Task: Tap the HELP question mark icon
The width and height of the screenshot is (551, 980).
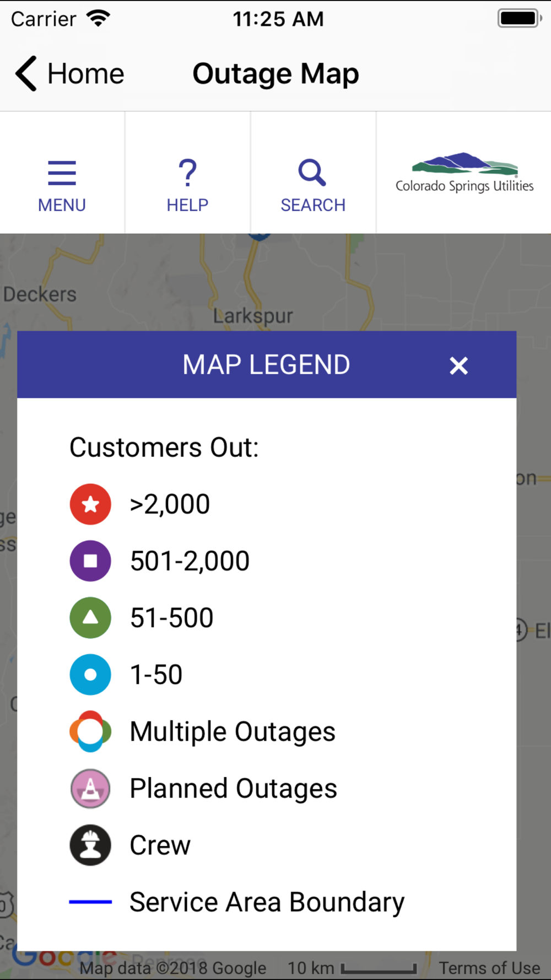Action: click(187, 173)
